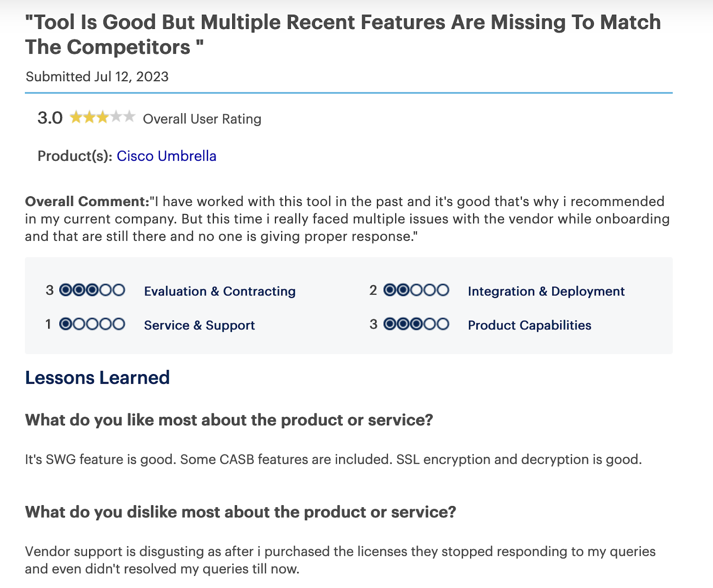This screenshot has width=713, height=588.
Task: Click the Submitted Jul 12, 2023 date
Action: [97, 77]
